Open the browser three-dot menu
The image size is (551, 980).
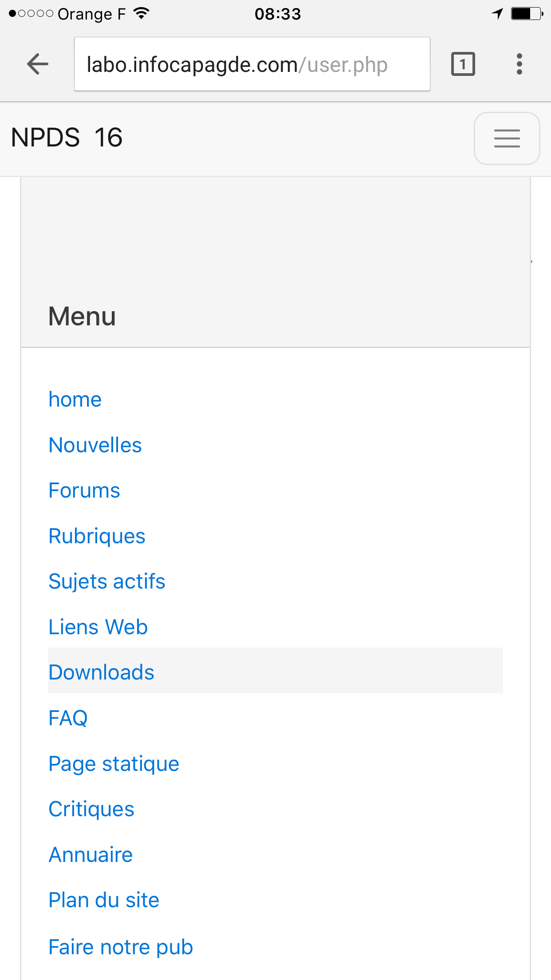point(519,64)
